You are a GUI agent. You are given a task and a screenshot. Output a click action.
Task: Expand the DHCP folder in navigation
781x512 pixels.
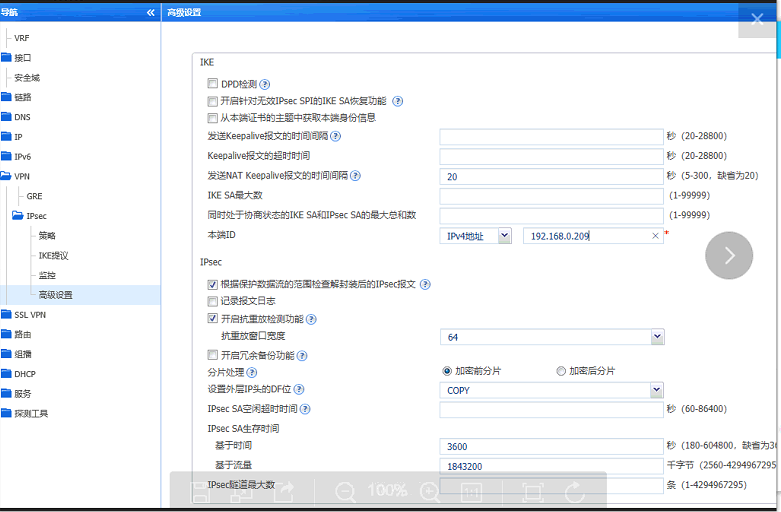[6, 374]
